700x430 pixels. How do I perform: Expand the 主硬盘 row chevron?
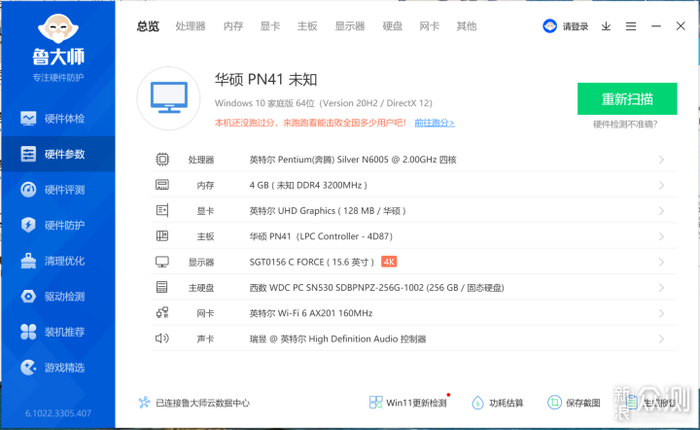click(662, 288)
